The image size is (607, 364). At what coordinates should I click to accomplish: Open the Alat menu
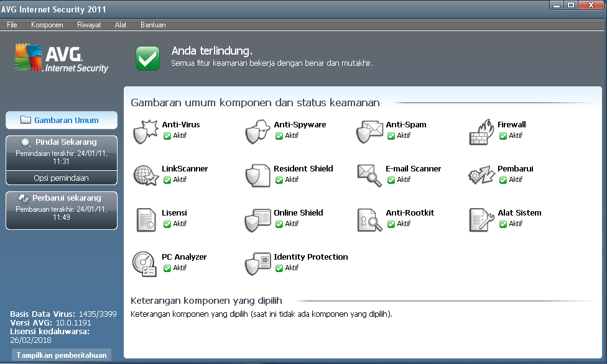(121, 25)
